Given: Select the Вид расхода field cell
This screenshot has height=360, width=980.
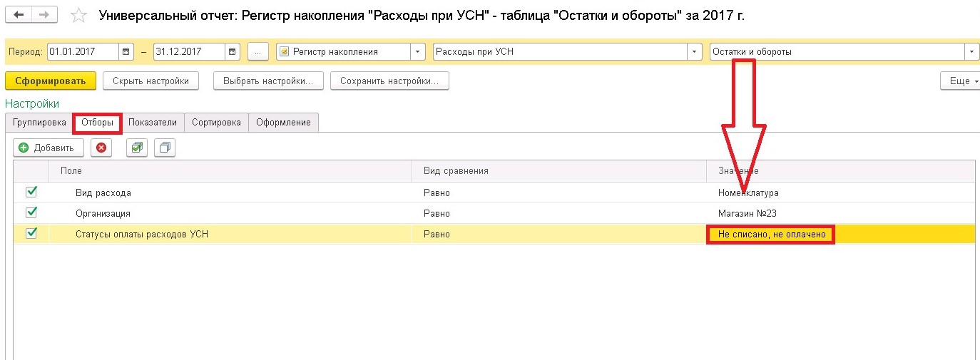Looking at the screenshot, I should [x=230, y=192].
